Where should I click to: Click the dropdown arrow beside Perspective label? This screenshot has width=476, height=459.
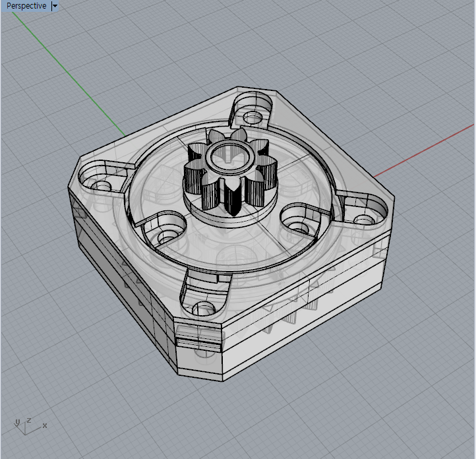click(55, 6)
